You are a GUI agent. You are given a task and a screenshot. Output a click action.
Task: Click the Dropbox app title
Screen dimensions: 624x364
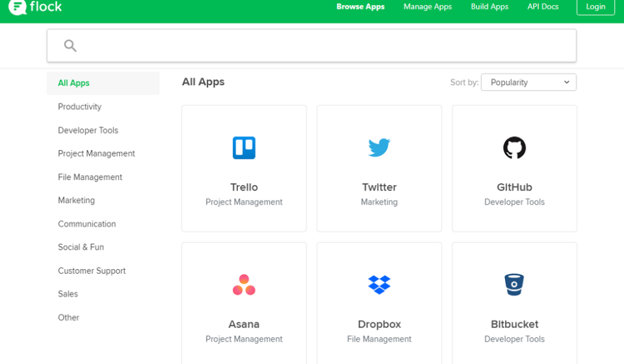pyautogui.click(x=379, y=324)
